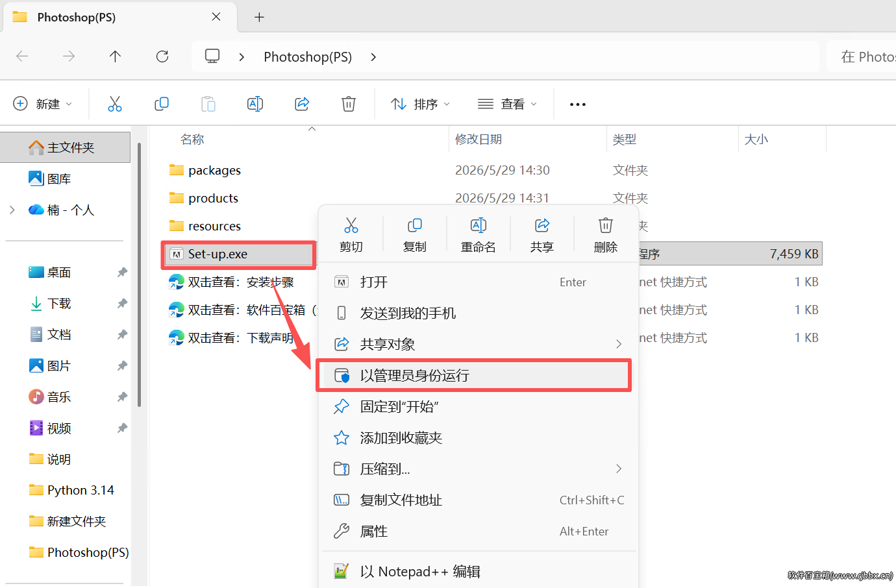Image resolution: width=896 pixels, height=588 pixels.
Task: Unpin 下载 using its pin icon
Action: 122,304
